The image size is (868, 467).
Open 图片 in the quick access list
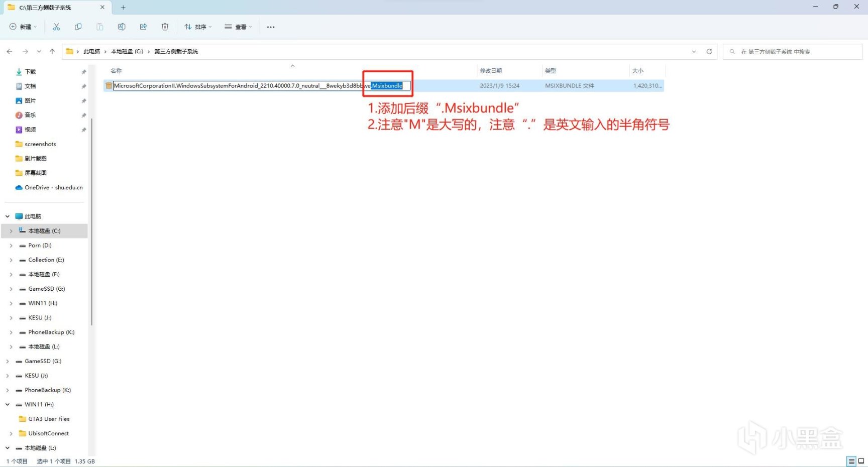(30, 101)
